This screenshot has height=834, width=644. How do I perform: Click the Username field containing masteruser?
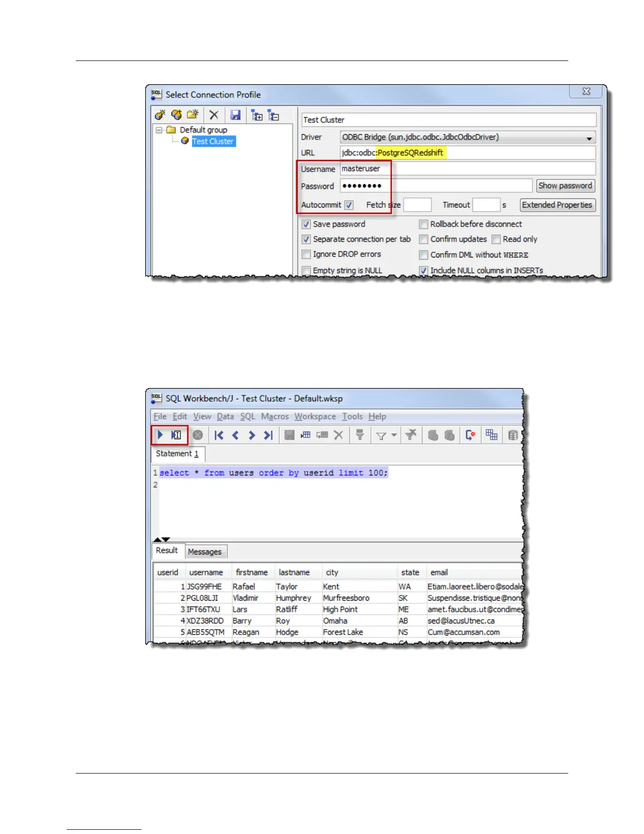point(468,168)
